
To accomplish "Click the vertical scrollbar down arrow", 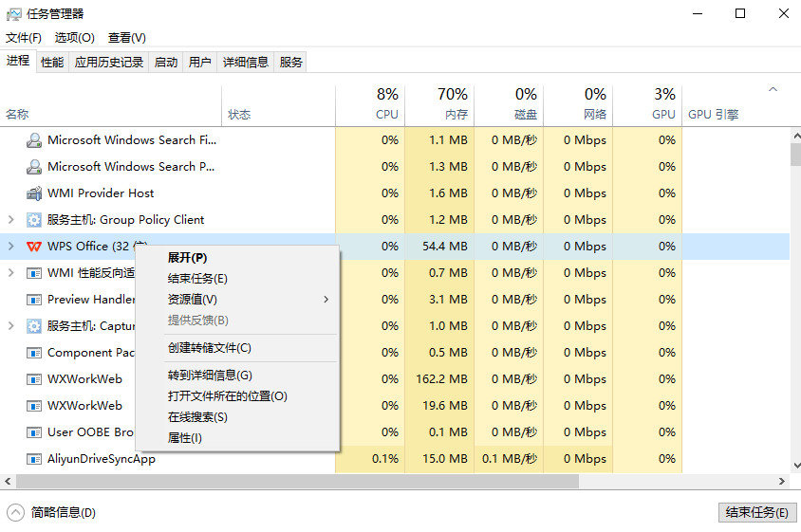I will 796,466.
